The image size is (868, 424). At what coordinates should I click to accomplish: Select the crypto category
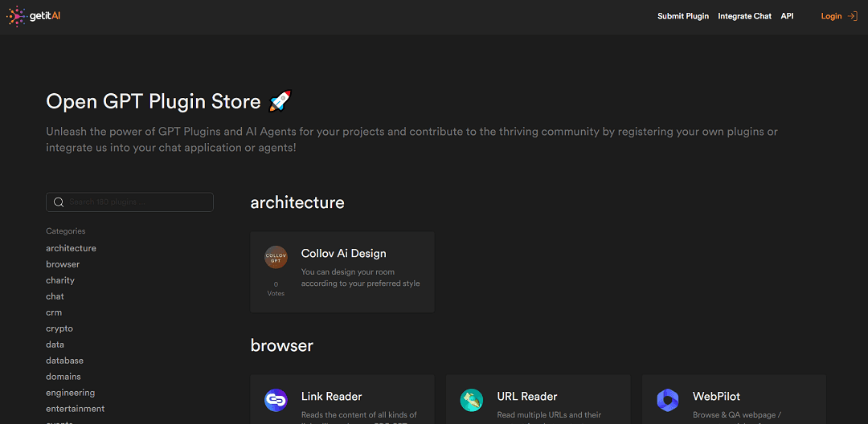(59, 328)
